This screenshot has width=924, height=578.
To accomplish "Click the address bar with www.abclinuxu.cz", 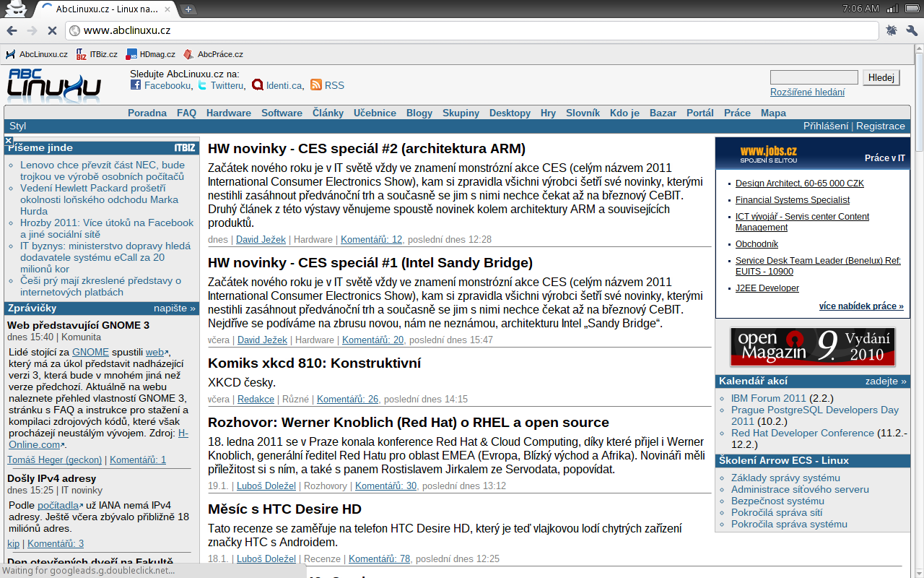I will coord(471,30).
